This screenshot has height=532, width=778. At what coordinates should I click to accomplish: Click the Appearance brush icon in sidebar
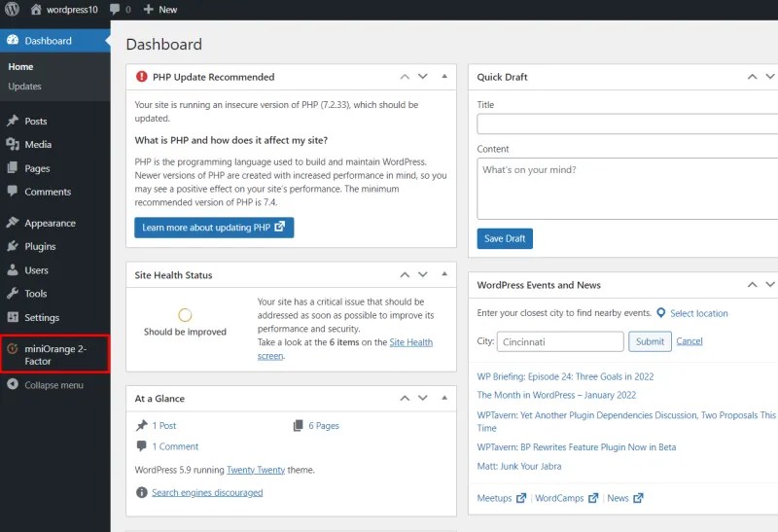[13, 223]
